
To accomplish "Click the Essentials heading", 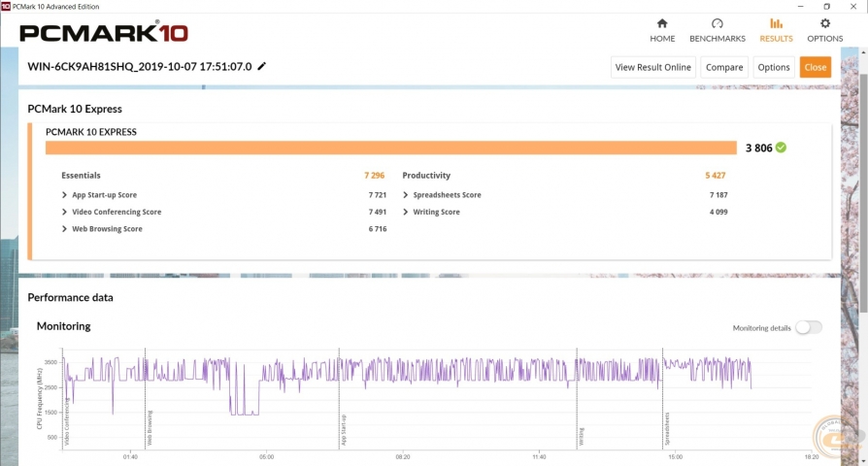I will pos(81,176).
